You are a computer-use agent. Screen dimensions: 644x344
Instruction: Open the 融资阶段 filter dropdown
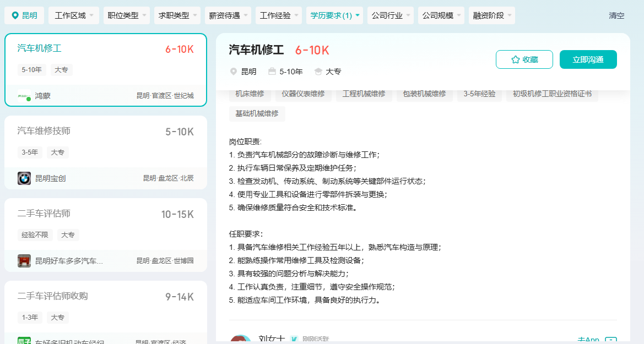click(491, 15)
